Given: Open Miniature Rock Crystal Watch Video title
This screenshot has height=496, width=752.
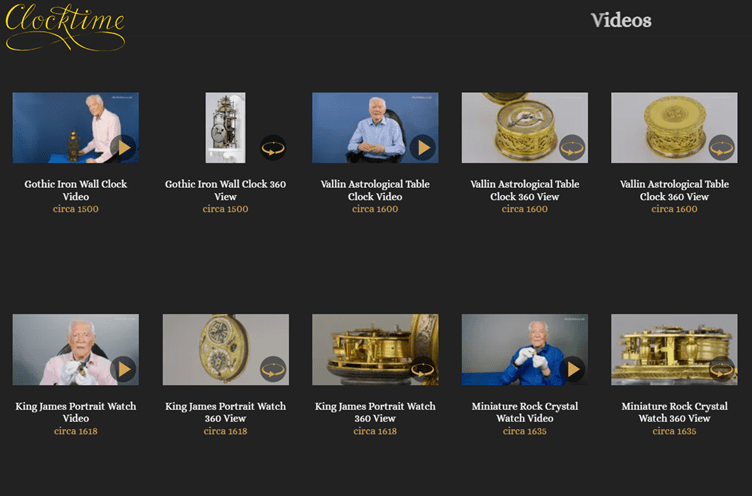Looking at the screenshot, I should (525, 412).
